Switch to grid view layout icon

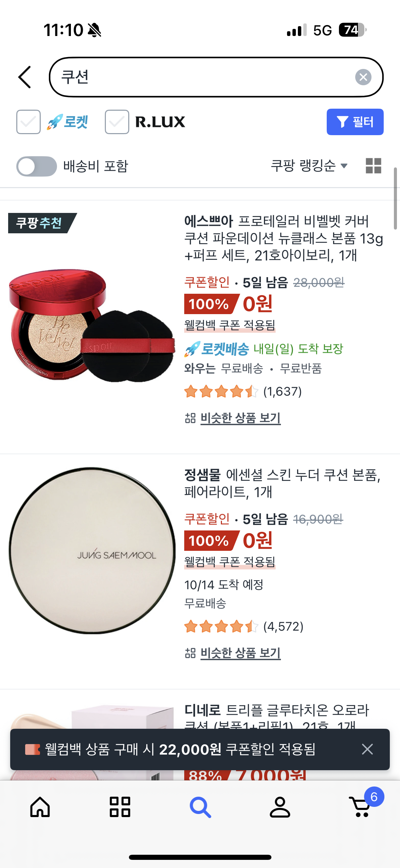pyautogui.click(x=374, y=166)
